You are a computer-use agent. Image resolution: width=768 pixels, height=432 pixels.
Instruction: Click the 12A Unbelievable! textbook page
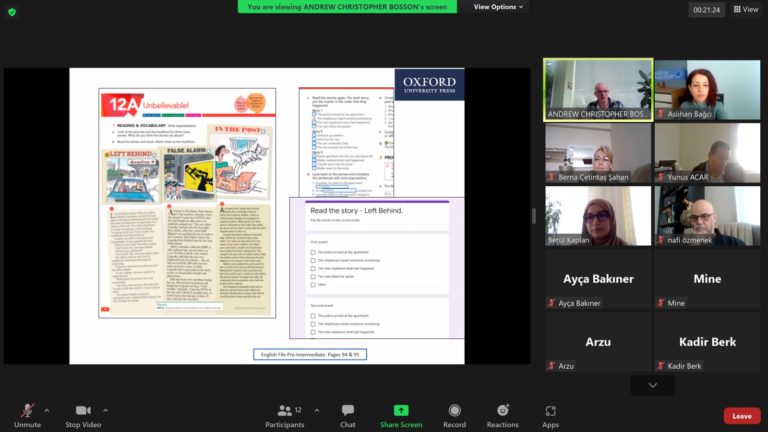coord(187,203)
